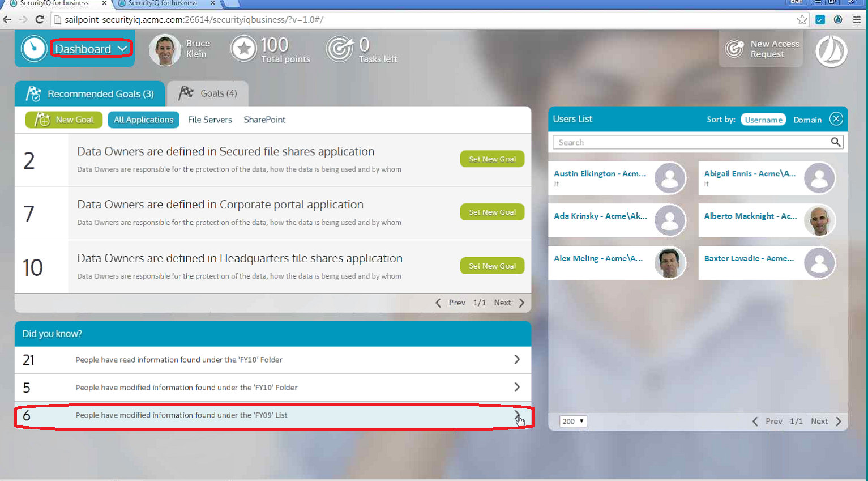Click Data Owners in Corporate portal title
Image resolution: width=868 pixels, height=481 pixels.
(x=220, y=205)
